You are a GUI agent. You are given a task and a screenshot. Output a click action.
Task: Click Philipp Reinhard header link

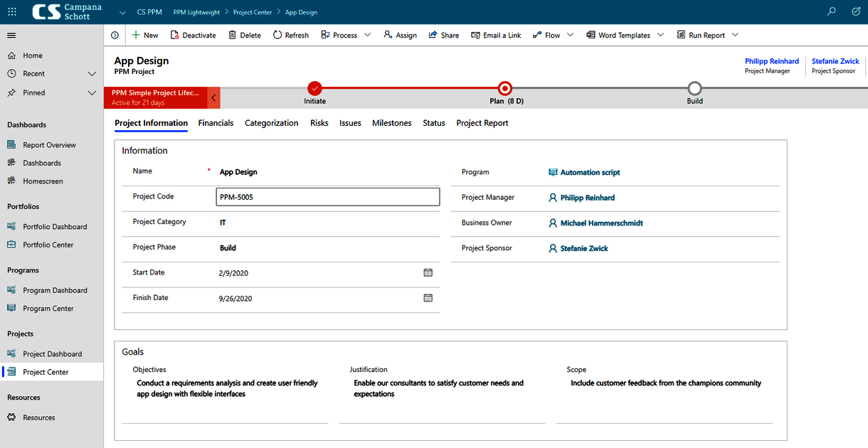(x=772, y=61)
